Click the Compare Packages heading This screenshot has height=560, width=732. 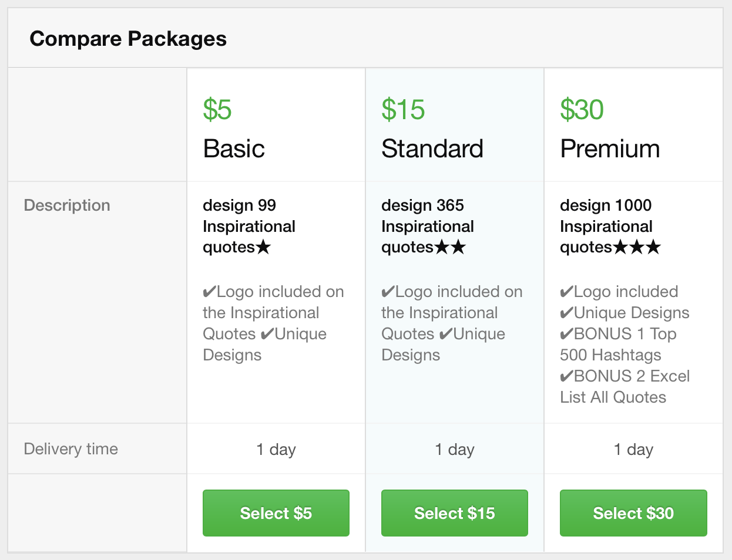(x=128, y=39)
